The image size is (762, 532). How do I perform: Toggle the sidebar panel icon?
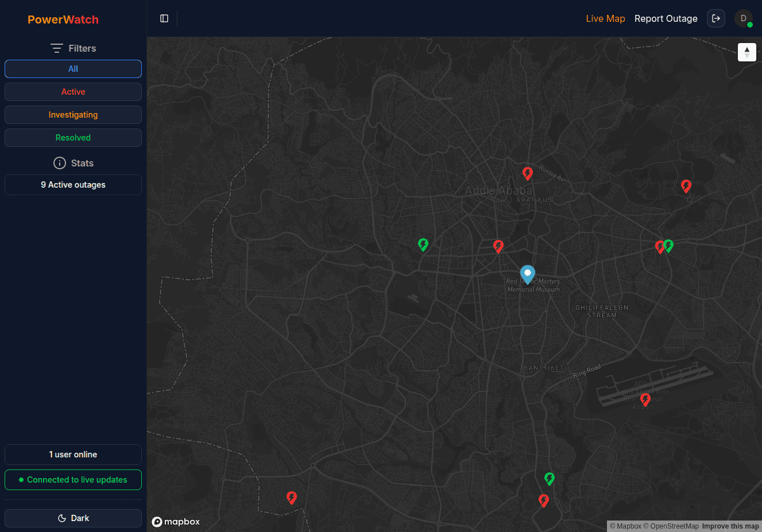coord(164,18)
